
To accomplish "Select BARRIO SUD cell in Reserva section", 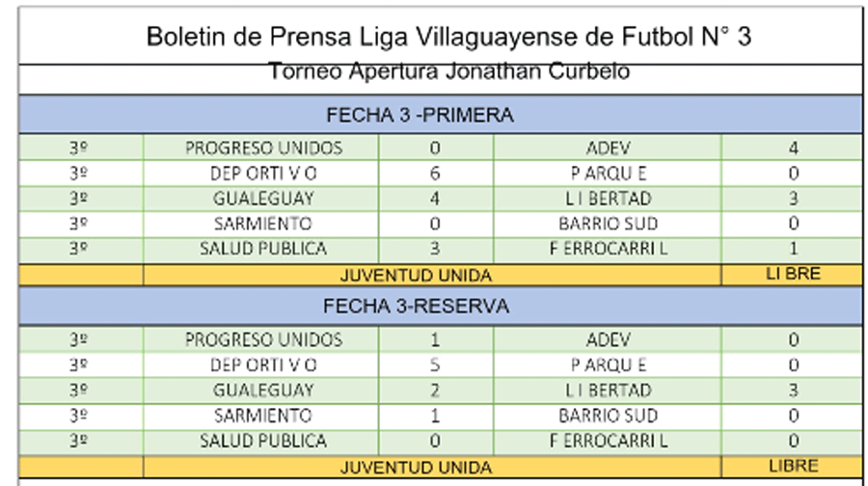I will [x=608, y=416].
